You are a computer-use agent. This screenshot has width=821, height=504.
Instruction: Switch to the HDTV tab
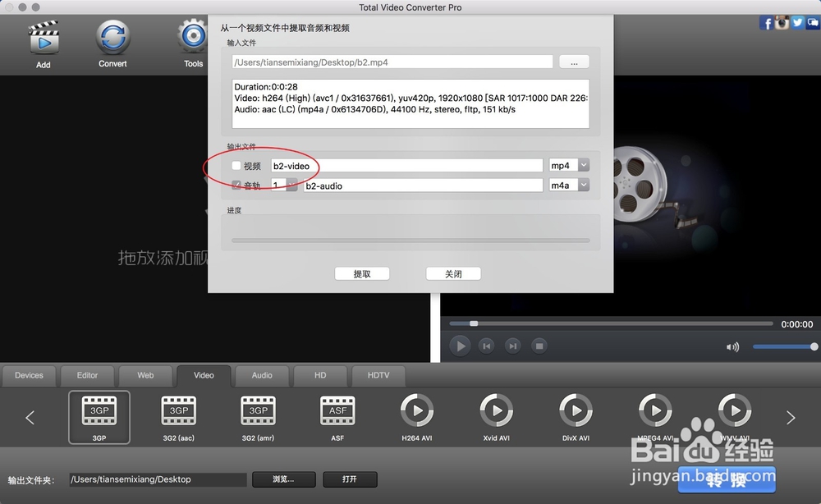(x=378, y=375)
